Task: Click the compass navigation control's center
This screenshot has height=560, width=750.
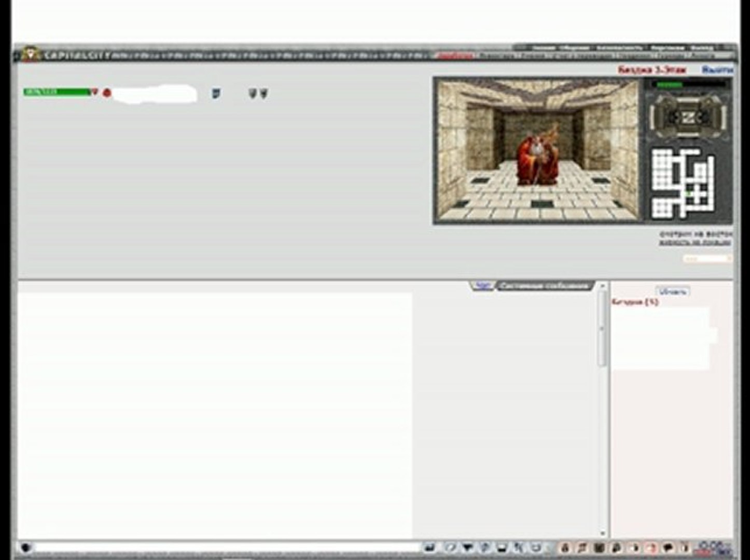Action: [688, 117]
